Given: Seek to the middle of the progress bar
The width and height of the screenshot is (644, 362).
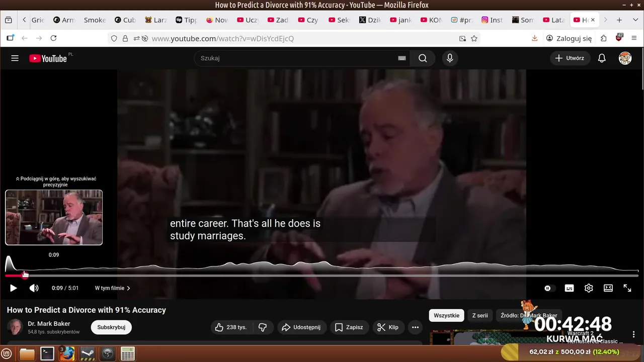Looking at the screenshot, I should pyautogui.click(x=322, y=276).
